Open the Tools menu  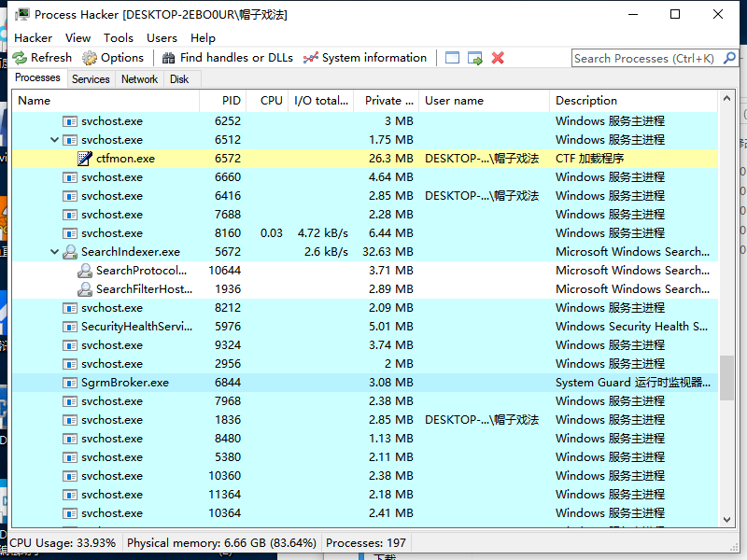click(x=119, y=38)
